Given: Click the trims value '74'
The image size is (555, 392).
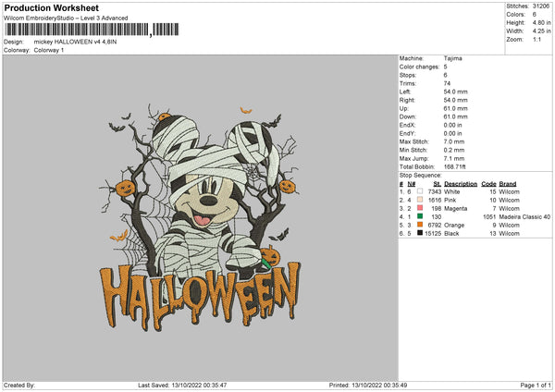Looking at the screenshot, I should [x=447, y=83].
